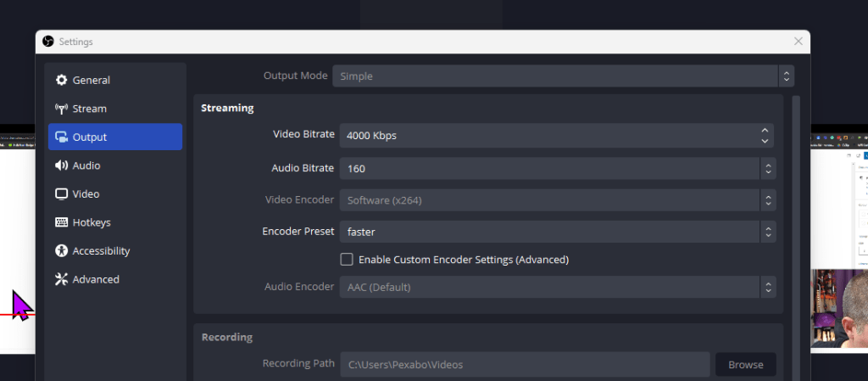Switch to the Video settings tab
The image size is (868, 381).
[115, 193]
